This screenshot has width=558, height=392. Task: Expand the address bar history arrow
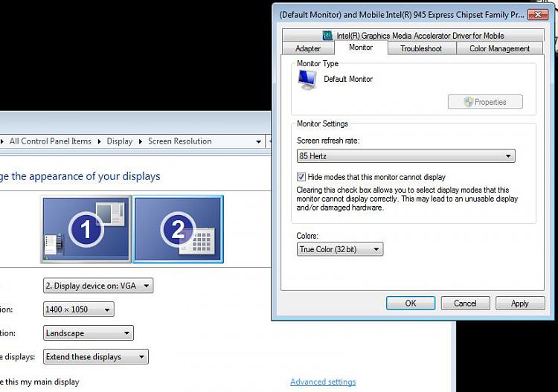tap(259, 141)
